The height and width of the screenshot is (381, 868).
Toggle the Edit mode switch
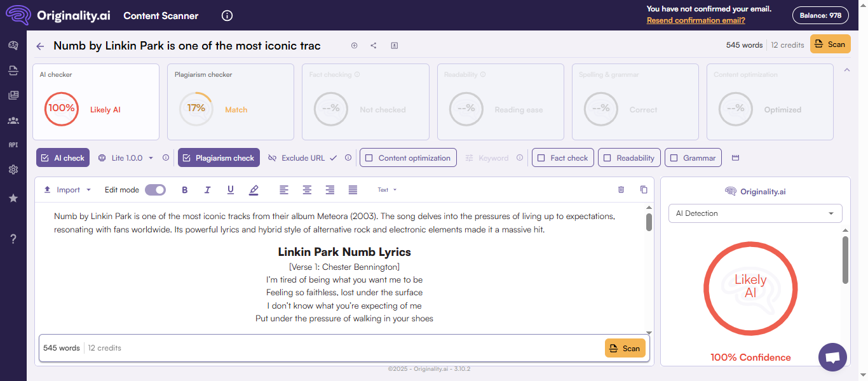pyautogui.click(x=155, y=190)
